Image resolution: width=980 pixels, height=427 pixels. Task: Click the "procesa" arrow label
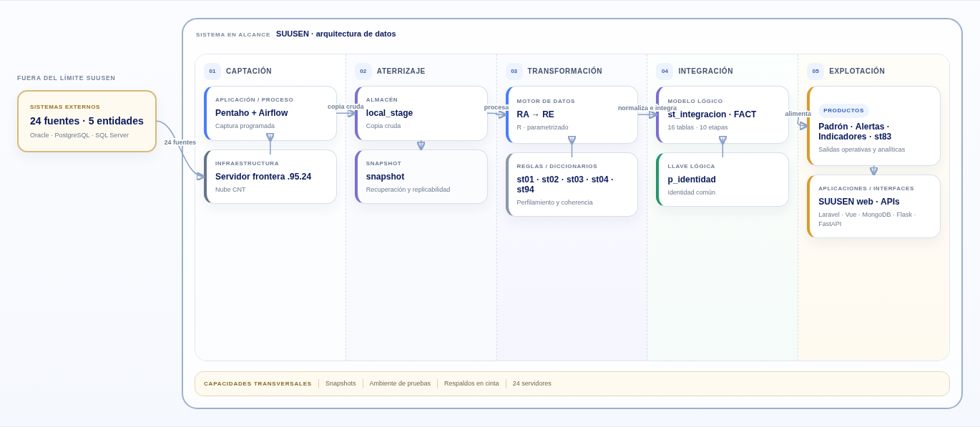tap(496, 107)
